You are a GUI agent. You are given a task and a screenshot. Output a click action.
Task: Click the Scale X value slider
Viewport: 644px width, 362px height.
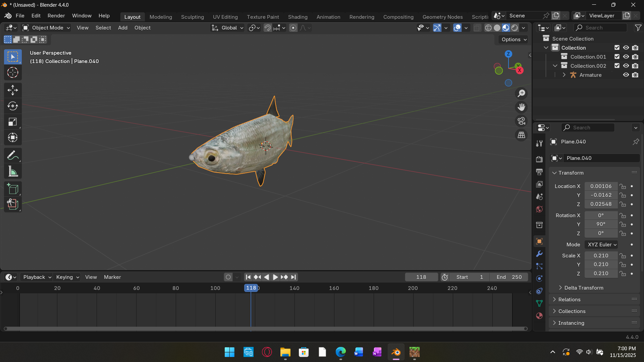click(601, 256)
